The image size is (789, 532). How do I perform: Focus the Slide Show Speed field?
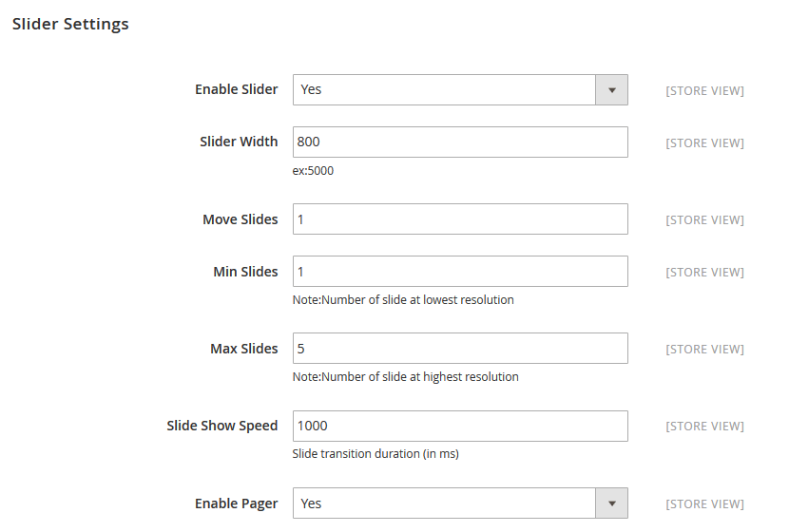460,426
